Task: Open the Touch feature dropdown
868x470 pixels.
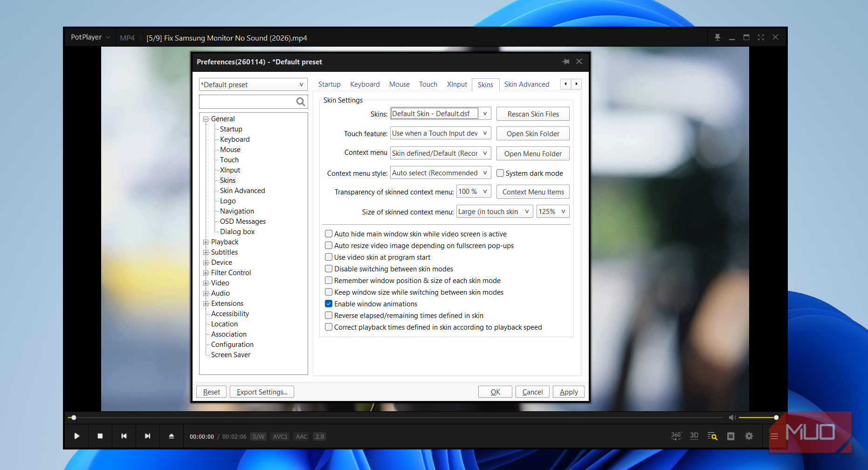Action: 441,133
